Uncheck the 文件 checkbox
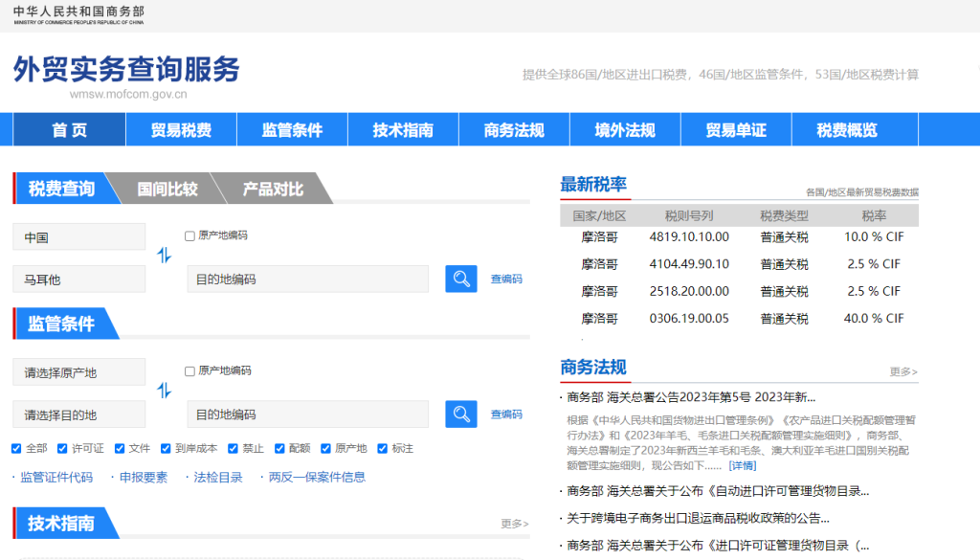Image resolution: width=980 pixels, height=560 pixels. (120, 448)
